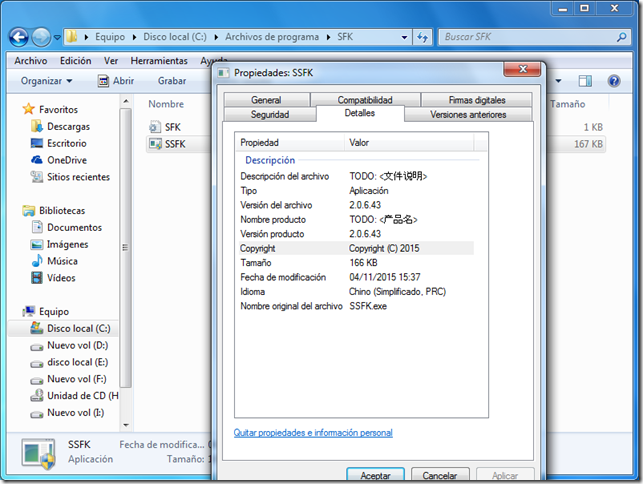The image size is (643, 484).
Task: Select Nuevo vol (D:) drive
Action: (x=69, y=346)
